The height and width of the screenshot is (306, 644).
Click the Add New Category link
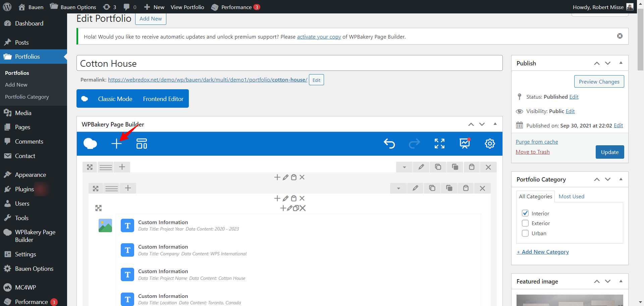pos(543,252)
